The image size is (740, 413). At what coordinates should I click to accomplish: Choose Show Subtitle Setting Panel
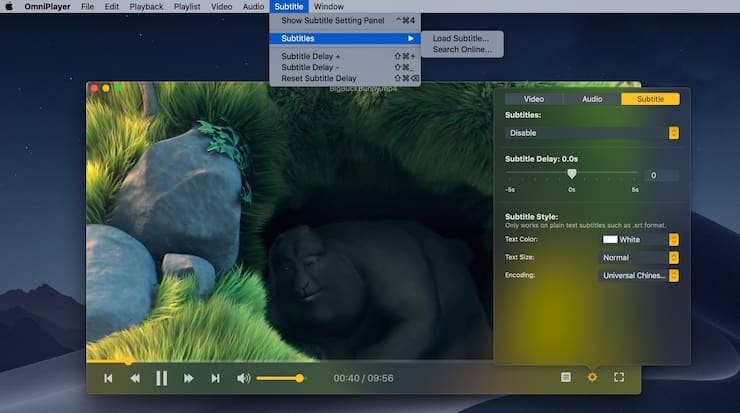pos(345,20)
